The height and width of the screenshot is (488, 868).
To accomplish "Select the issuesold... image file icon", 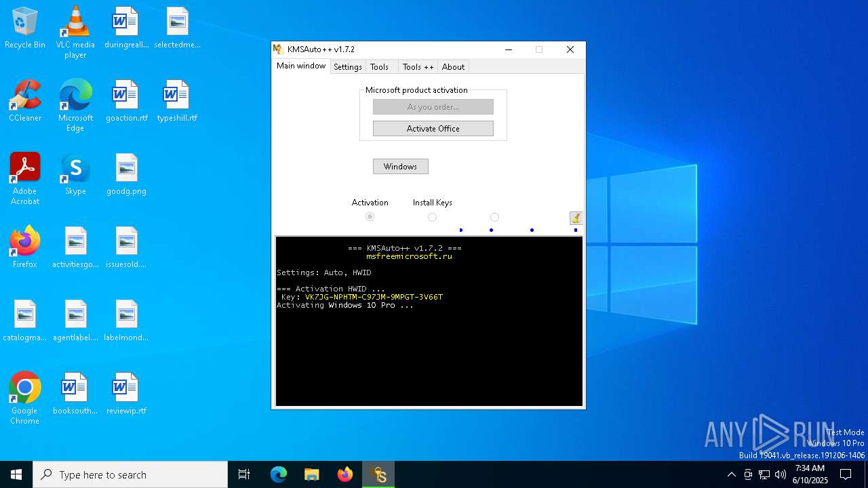I will tap(126, 248).
